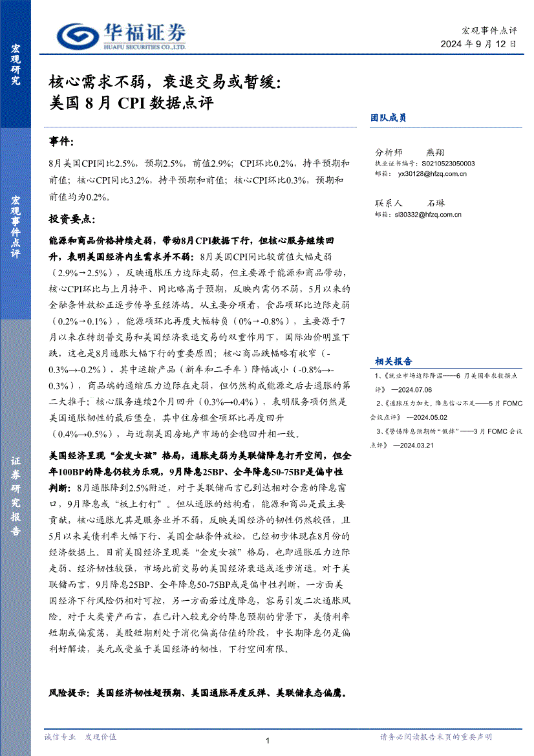Open related report "通胀压力加大，降息信心不足"
This screenshot has width=534, height=756.
449,404
